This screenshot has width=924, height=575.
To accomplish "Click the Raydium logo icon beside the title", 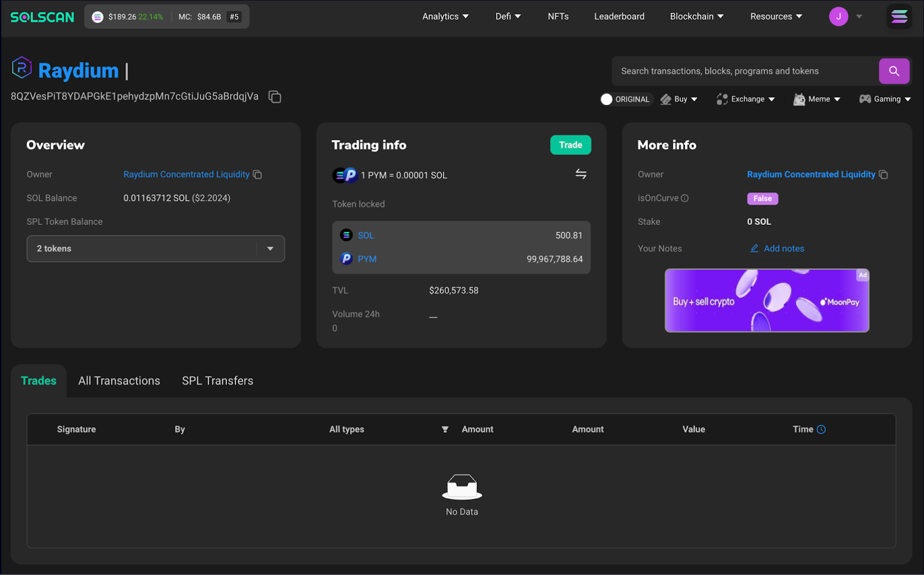I will coord(22,68).
